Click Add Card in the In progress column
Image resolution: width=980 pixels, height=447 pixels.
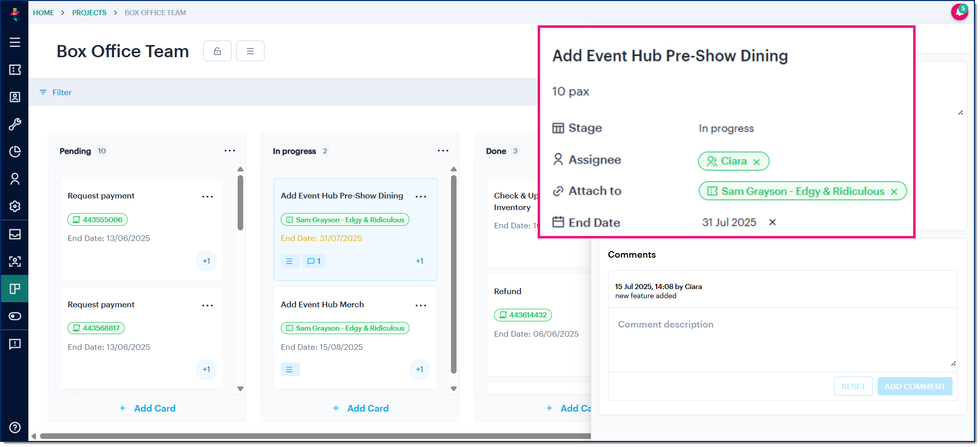tap(361, 409)
